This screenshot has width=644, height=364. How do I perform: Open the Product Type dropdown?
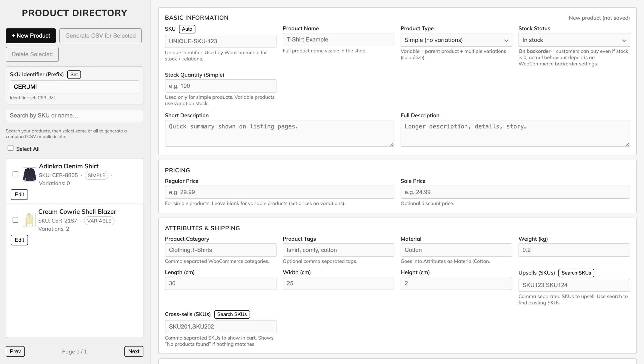click(456, 40)
